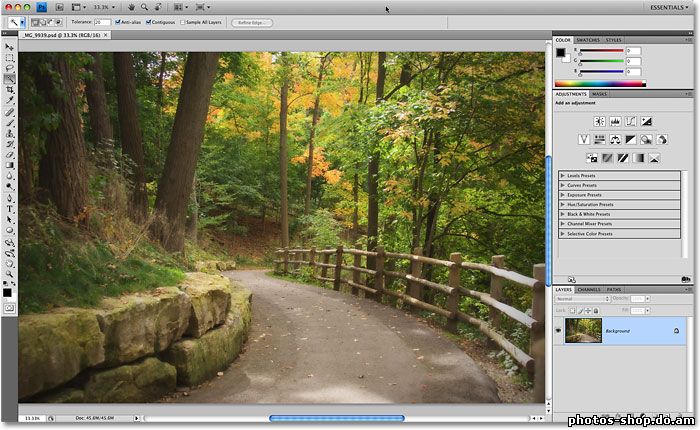Click the red R color slider

601,51
